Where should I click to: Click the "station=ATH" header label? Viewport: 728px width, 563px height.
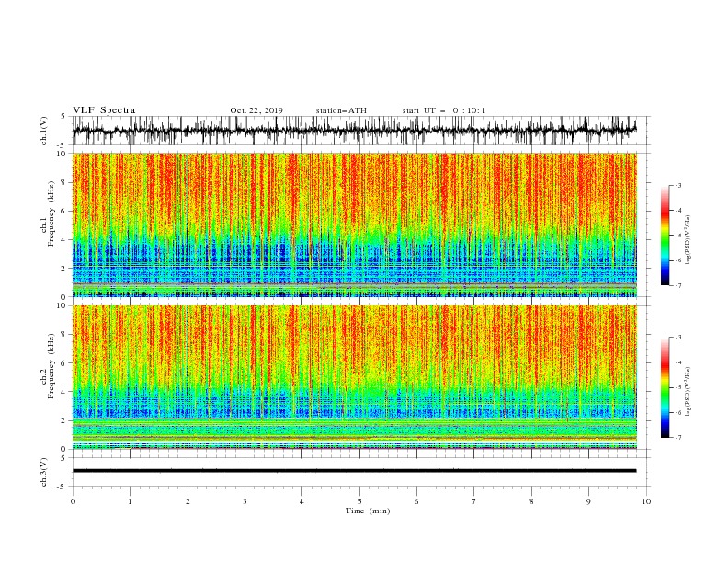click(341, 110)
